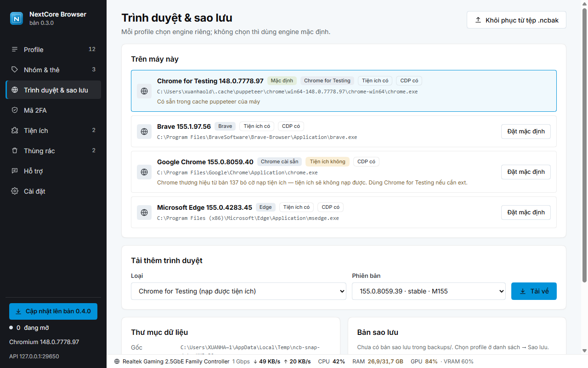Click the Realtek Gaming 2.5GbE Family Controller text
The image size is (588, 368).
tap(176, 362)
